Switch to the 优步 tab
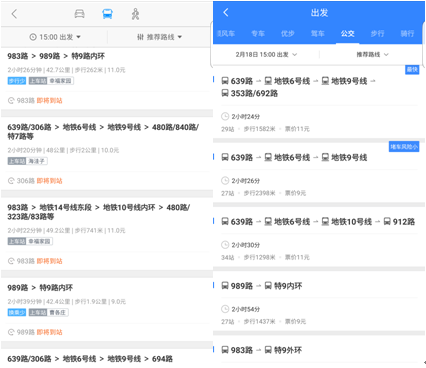The height and width of the screenshot is (368, 426). [288, 33]
